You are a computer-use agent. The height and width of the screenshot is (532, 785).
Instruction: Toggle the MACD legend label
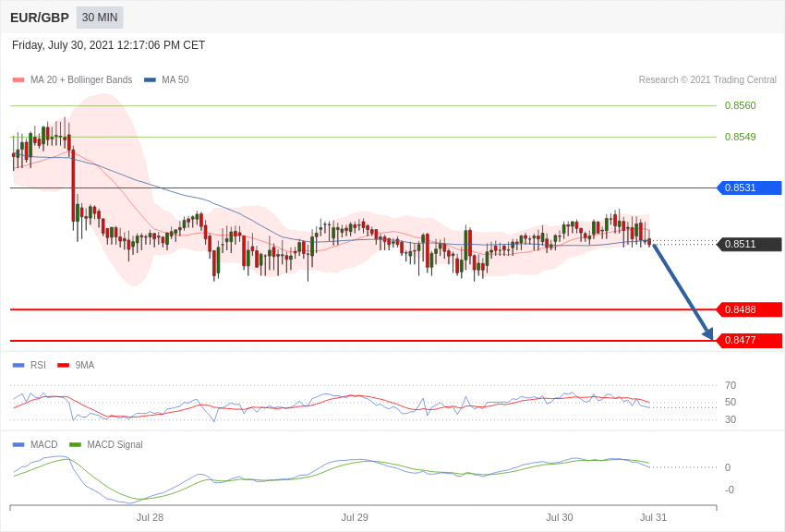[44, 444]
